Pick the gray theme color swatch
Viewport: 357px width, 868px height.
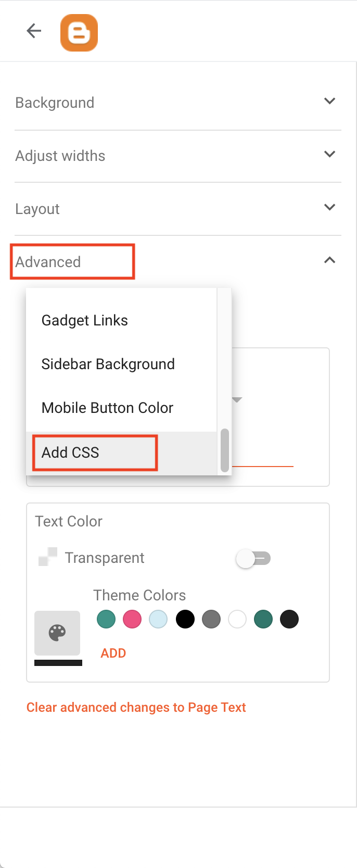(211, 619)
